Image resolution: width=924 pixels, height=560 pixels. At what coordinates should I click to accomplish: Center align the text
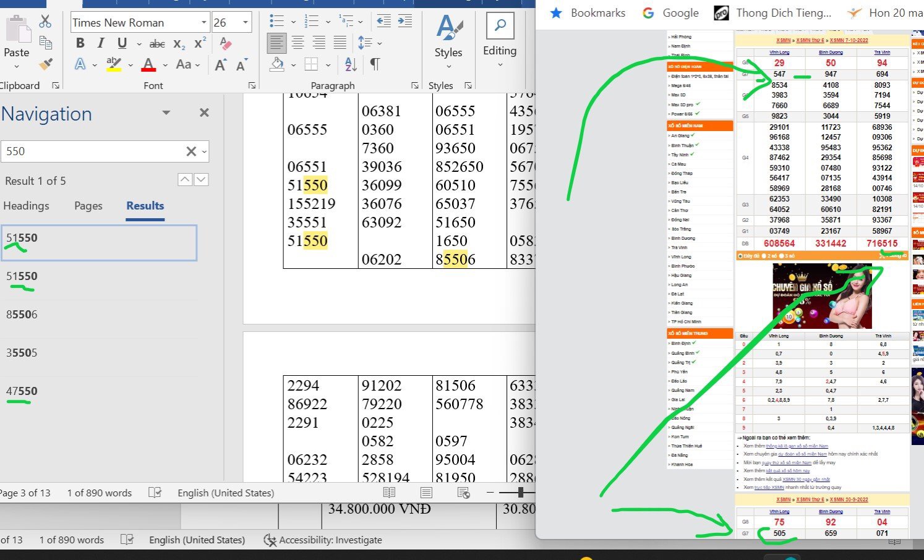click(297, 43)
